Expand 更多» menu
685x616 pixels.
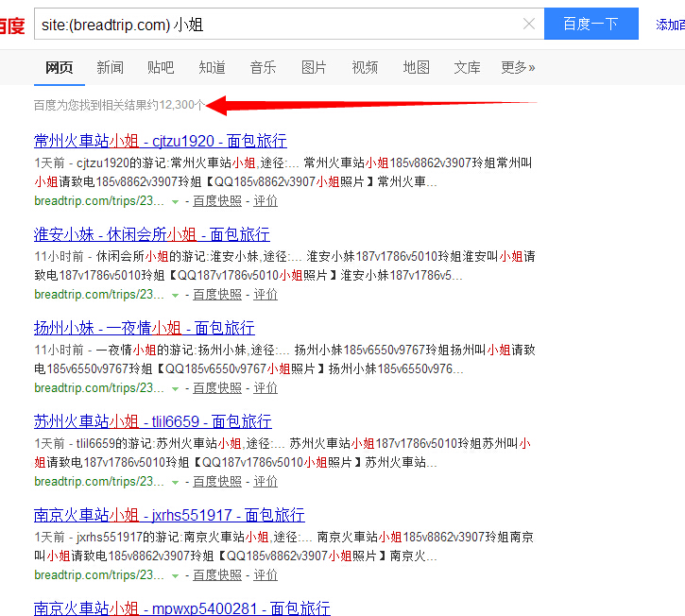[518, 67]
